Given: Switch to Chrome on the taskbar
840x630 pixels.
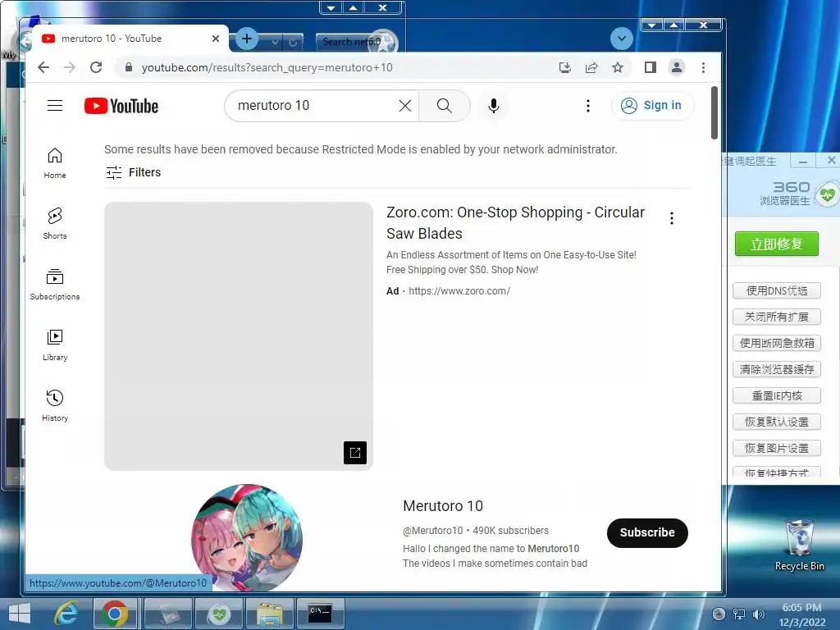Looking at the screenshot, I should (x=115, y=614).
